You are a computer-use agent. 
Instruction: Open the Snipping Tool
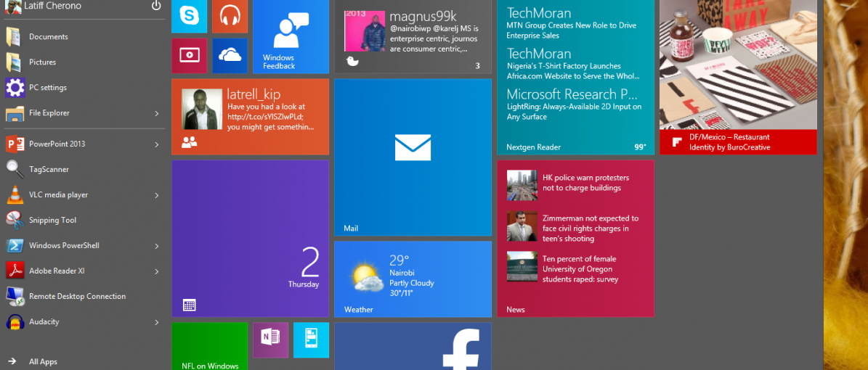point(85,220)
